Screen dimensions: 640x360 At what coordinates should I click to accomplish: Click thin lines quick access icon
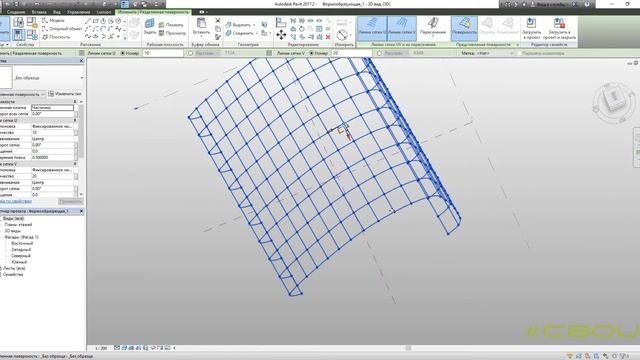coord(124,4)
